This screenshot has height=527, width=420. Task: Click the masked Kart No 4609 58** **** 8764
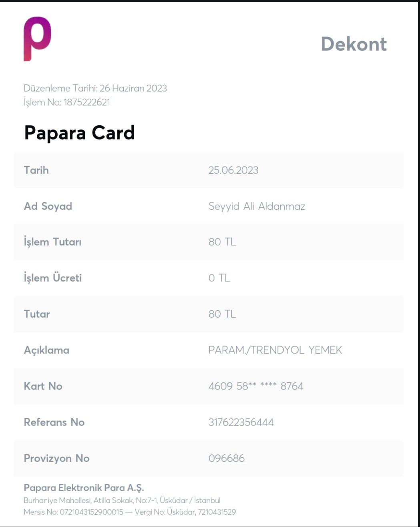[x=256, y=386]
